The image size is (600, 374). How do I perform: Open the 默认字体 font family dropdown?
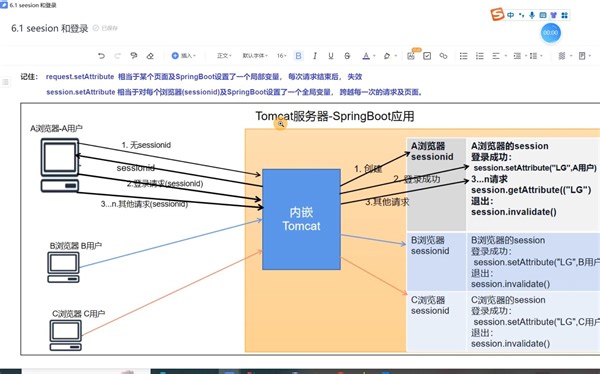coord(255,56)
